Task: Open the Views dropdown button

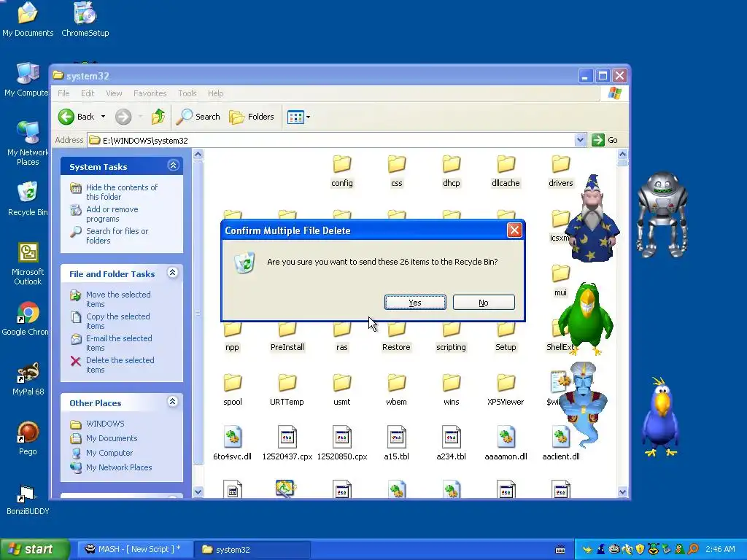Action: pos(298,117)
